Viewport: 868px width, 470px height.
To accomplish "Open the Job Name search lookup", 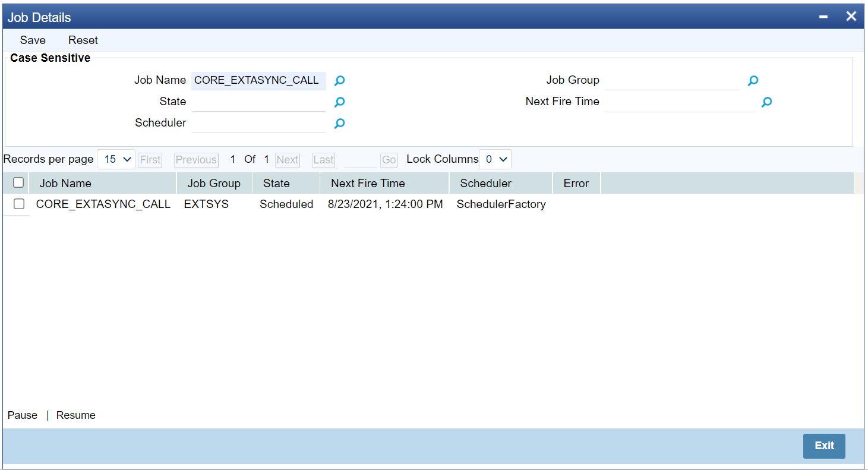I will pos(339,80).
